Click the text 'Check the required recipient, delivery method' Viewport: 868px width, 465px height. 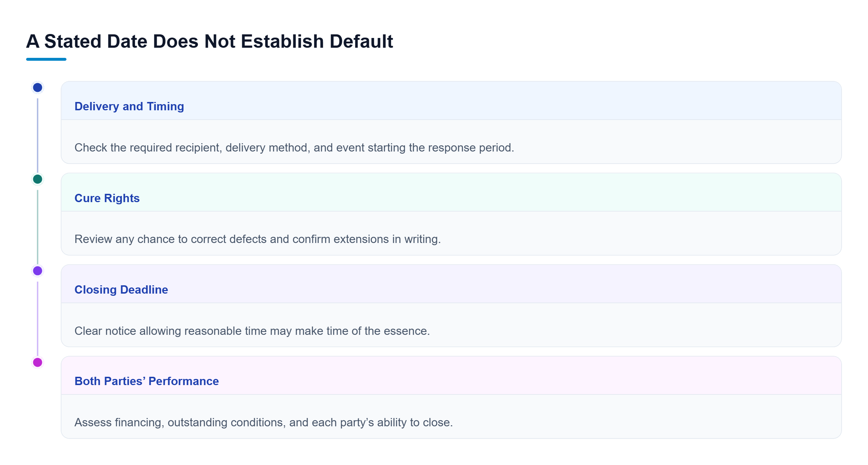tap(192, 148)
